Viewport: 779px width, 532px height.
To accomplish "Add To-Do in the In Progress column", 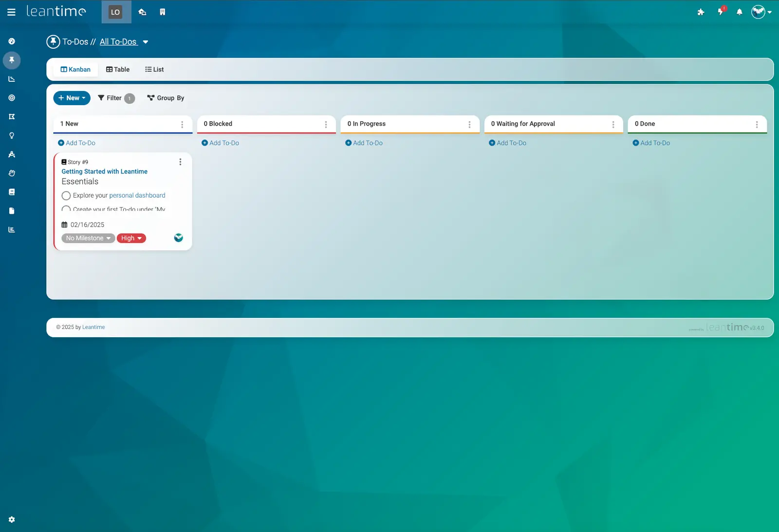I will 364,143.
